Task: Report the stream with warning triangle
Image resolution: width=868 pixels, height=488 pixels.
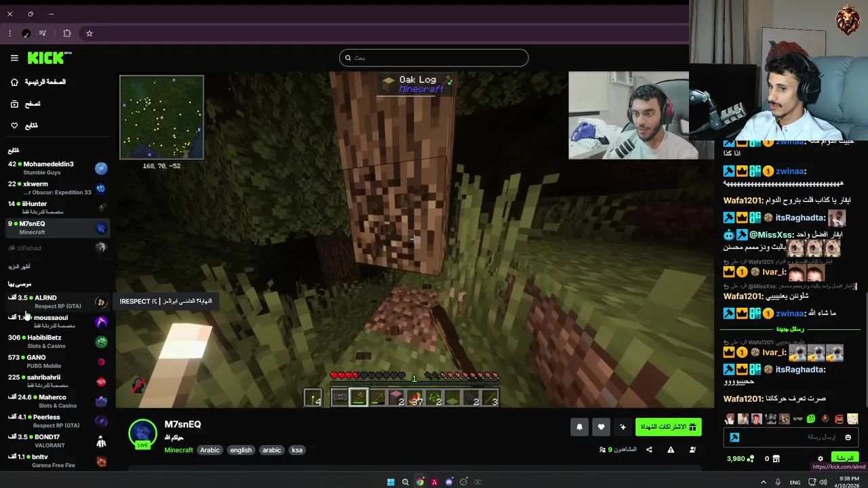Action: point(671,449)
